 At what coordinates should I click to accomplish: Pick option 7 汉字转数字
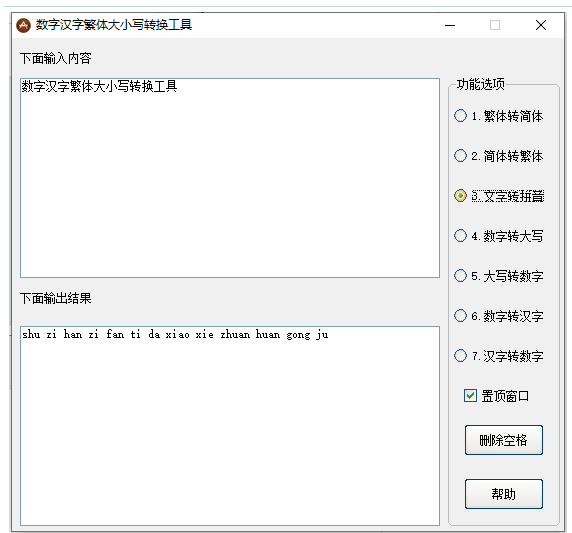tap(498, 356)
